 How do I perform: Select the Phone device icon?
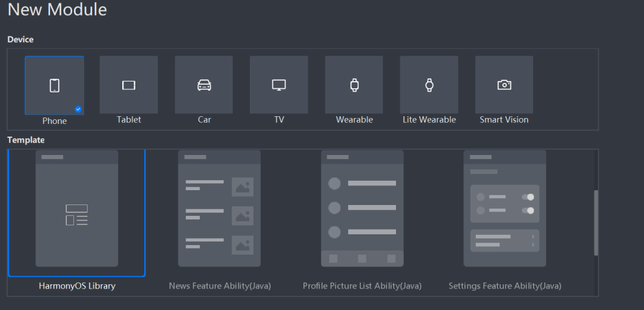(55, 85)
